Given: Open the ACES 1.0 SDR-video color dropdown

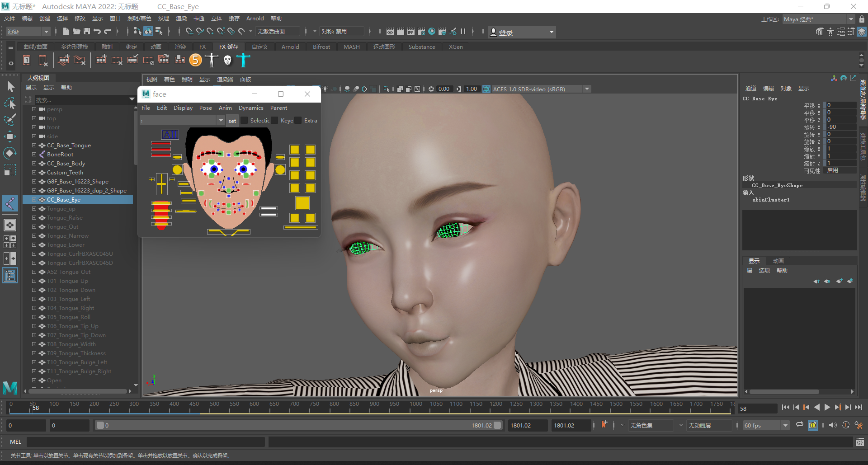Looking at the screenshot, I should tap(586, 89).
